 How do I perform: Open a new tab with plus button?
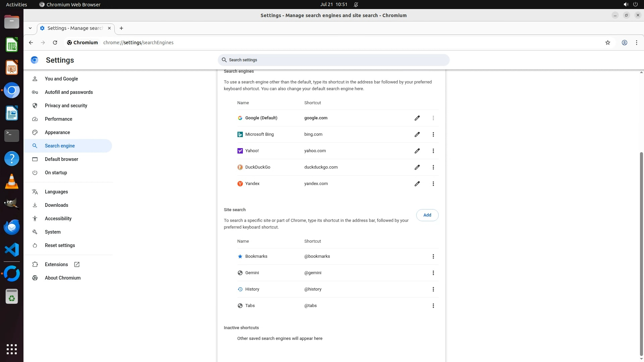121,28
